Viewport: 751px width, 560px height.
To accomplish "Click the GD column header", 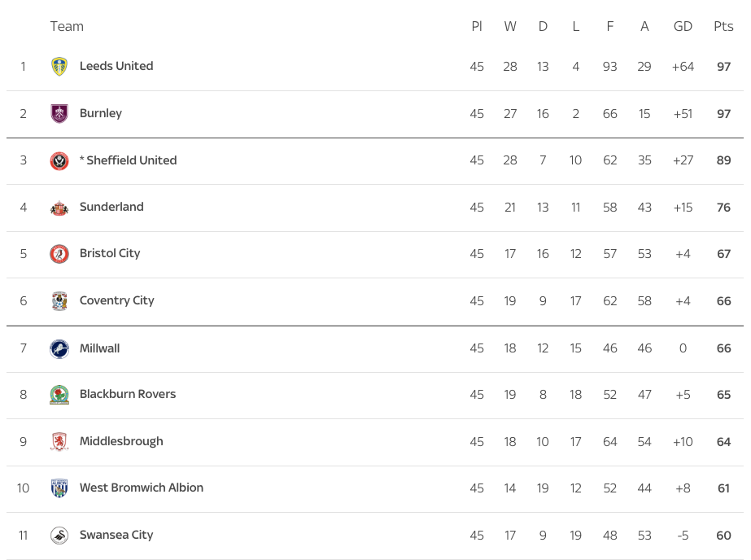I will pos(683,26).
